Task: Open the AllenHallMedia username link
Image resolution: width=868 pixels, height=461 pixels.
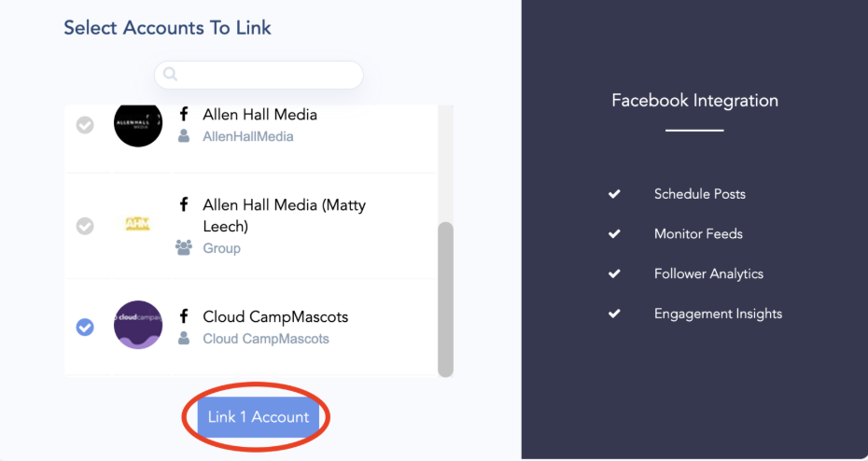Action: (248, 136)
